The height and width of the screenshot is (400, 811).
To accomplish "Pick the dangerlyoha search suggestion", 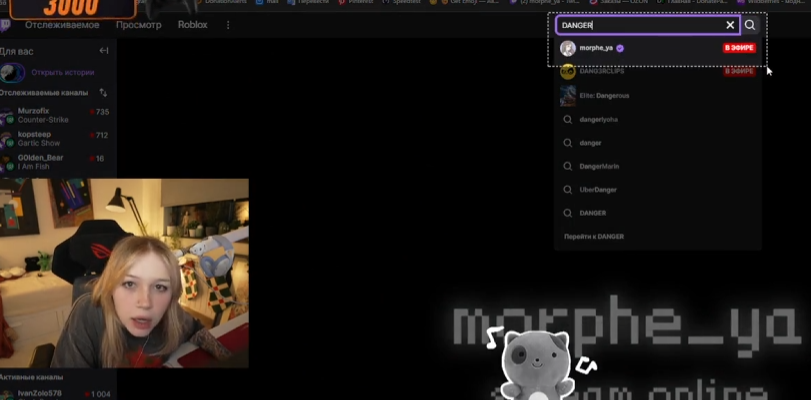I will pos(657,120).
